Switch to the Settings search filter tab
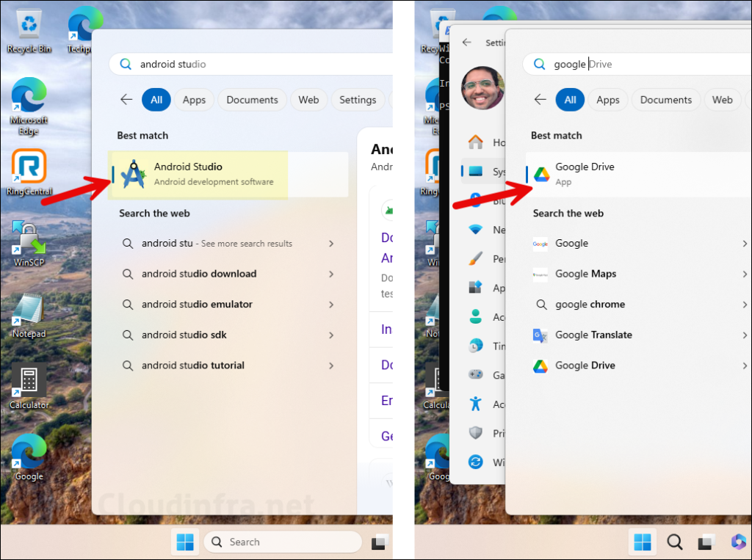This screenshot has width=752, height=560. [x=358, y=100]
